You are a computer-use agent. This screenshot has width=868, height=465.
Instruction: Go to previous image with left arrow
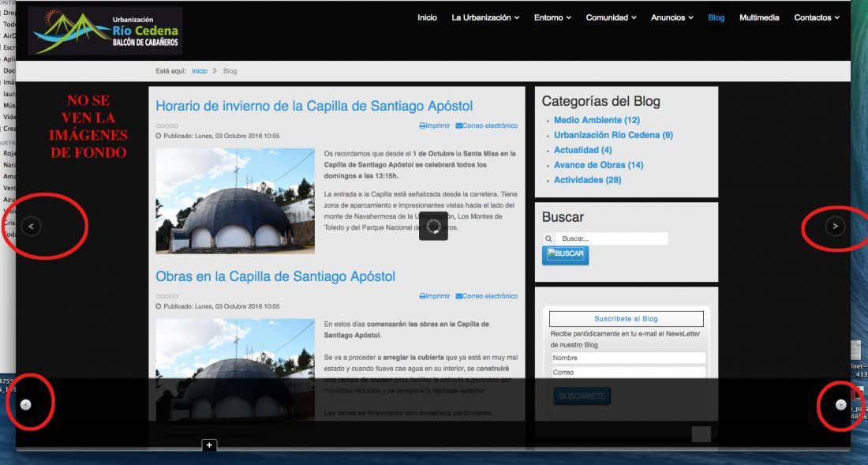[x=31, y=226]
